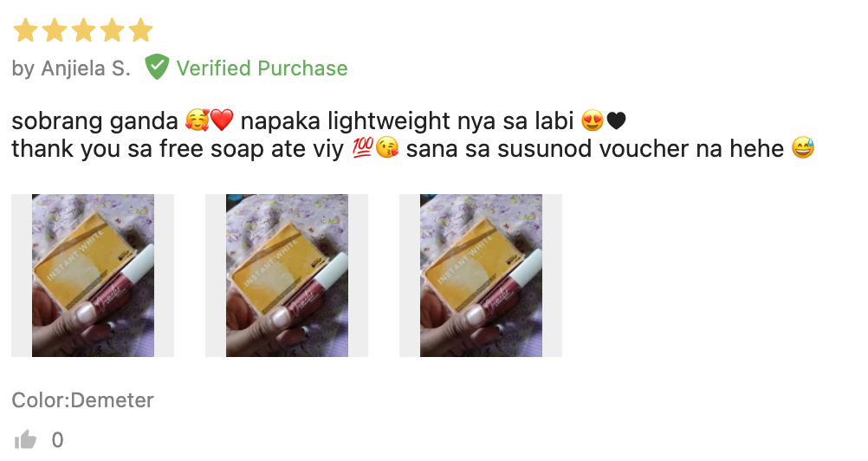Click the heart-eyes emoji in review
The height and width of the screenshot is (461, 868).
[593, 120]
